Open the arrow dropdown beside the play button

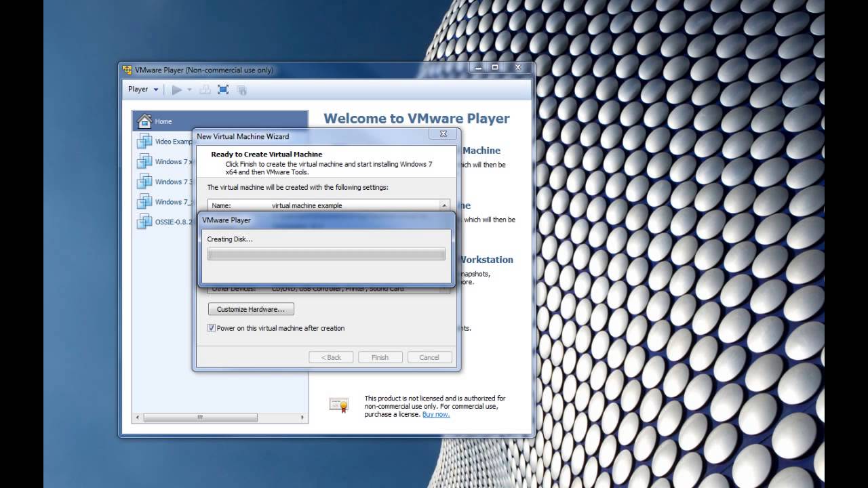[189, 89]
